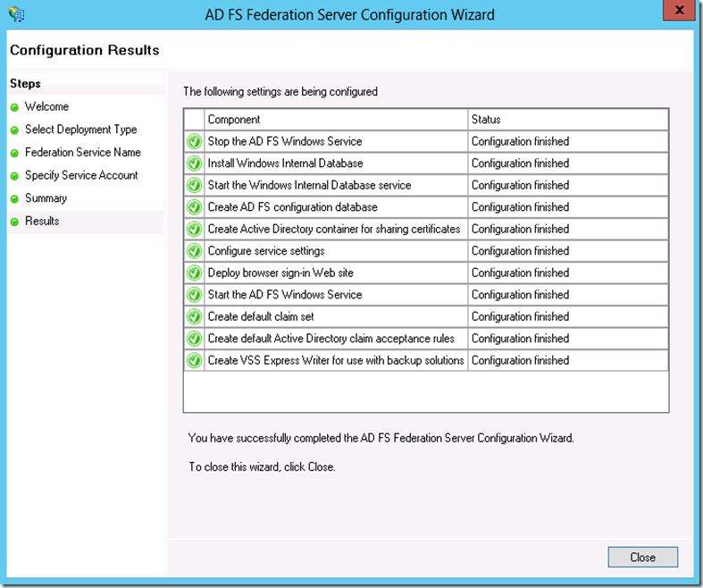
Task: Click check icon for Create VSS Express Writer row
Action: (x=194, y=361)
